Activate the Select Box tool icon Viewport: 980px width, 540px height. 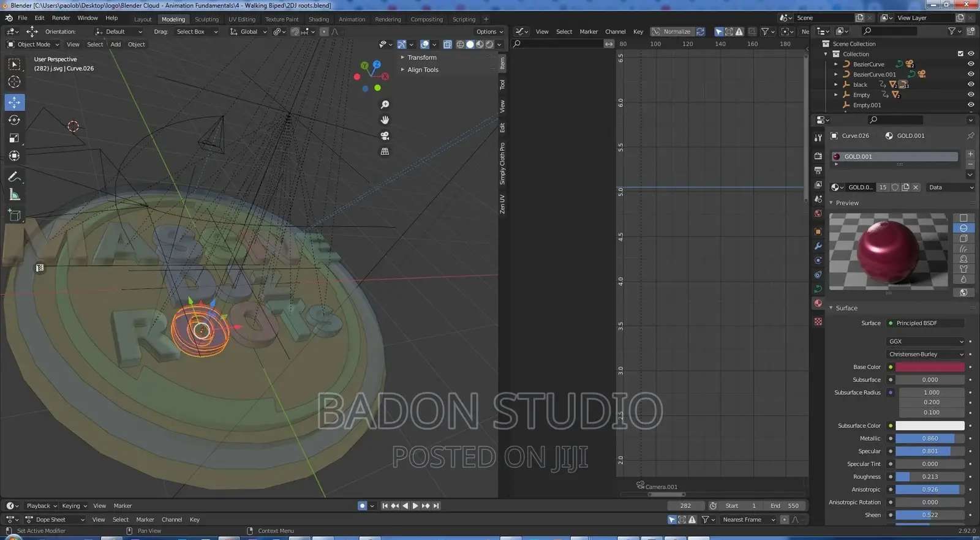point(14,64)
